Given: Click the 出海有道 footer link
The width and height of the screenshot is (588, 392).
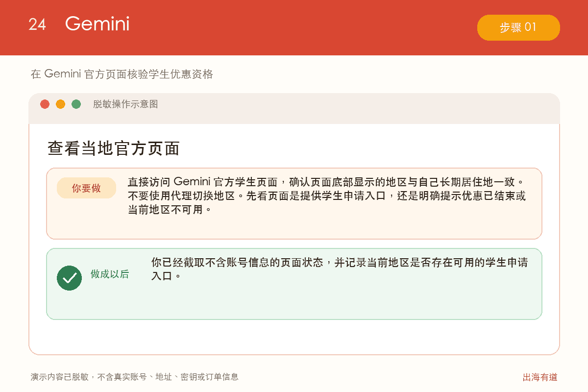Looking at the screenshot, I should pyautogui.click(x=540, y=377).
